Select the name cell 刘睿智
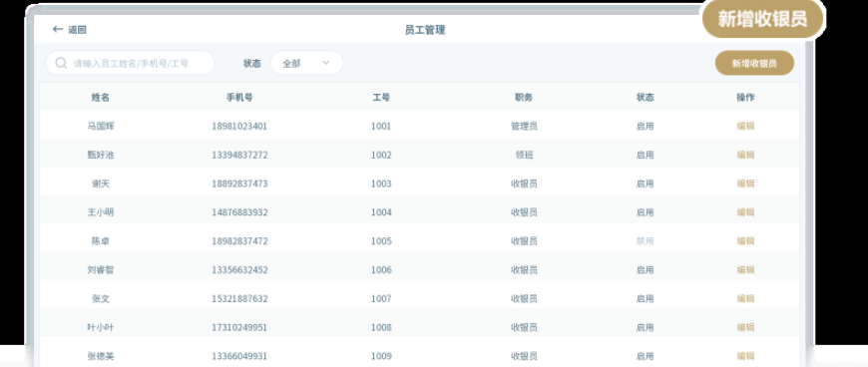This screenshot has width=868, height=367. point(101,270)
